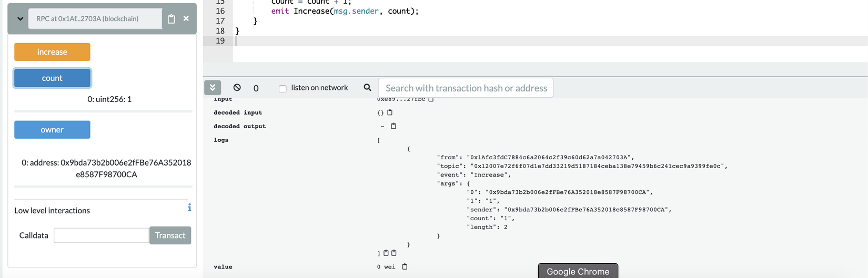
Task: Click the orange increase button
Action: tap(52, 52)
